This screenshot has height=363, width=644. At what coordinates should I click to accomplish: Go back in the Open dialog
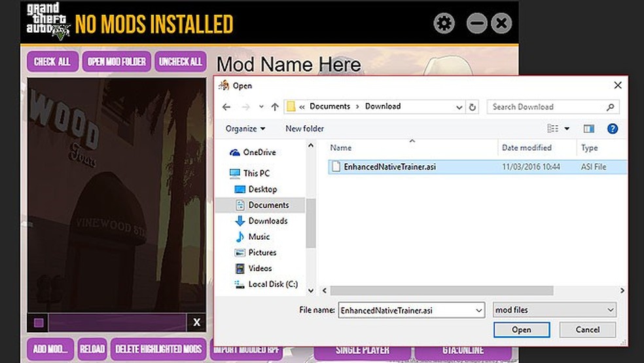coord(226,107)
